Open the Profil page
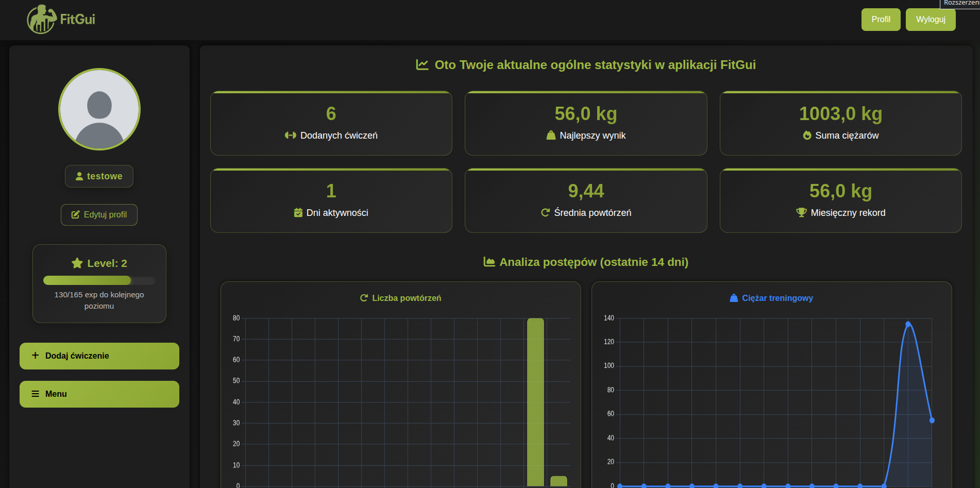This screenshot has width=980, height=488. [x=881, y=20]
